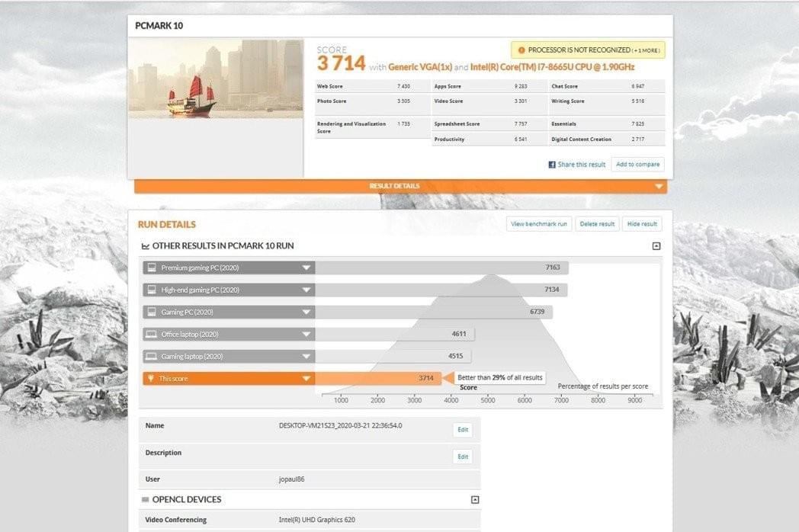
Task: Click the Essentials score row
Action: click(607, 123)
